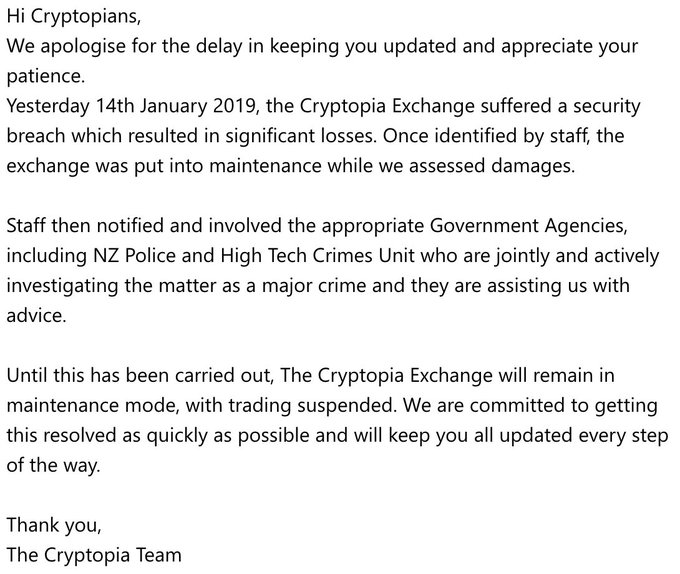Click the word 'patience.' on the third line
The image size is (680, 574).
pos(46,76)
